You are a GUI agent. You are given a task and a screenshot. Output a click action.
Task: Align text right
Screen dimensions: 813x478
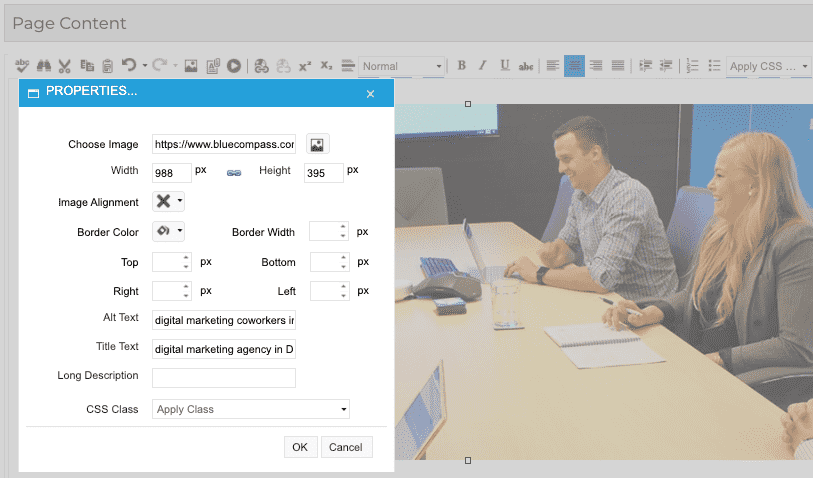pyautogui.click(x=596, y=66)
